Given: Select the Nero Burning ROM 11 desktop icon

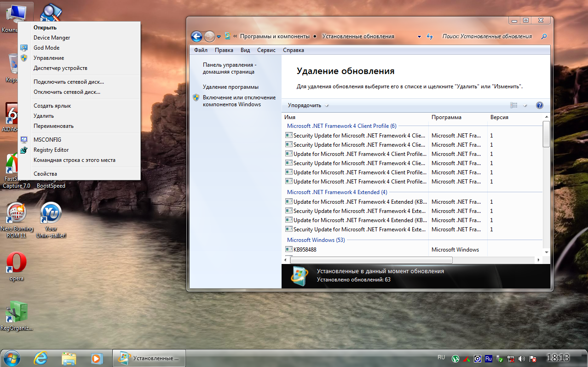Looking at the screenshot, I should [x=17, y=220].
